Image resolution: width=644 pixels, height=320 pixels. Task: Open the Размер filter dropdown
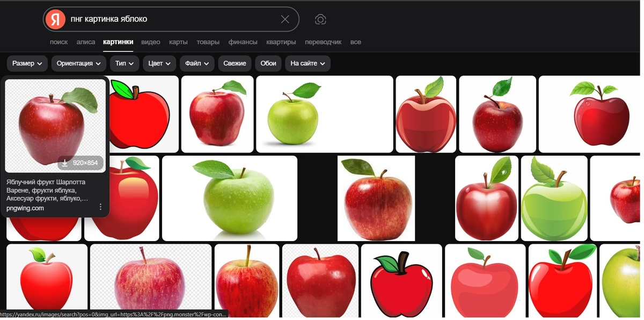[27, 63]
